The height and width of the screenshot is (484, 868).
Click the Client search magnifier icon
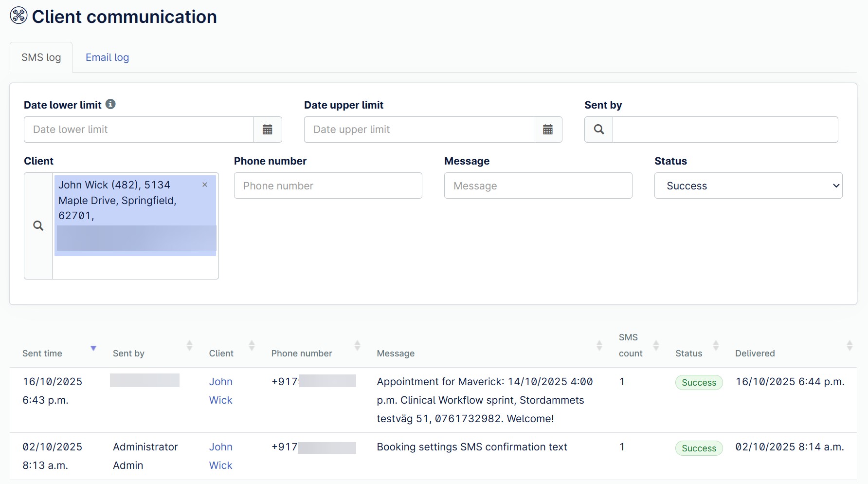click(x=38, y=226)
